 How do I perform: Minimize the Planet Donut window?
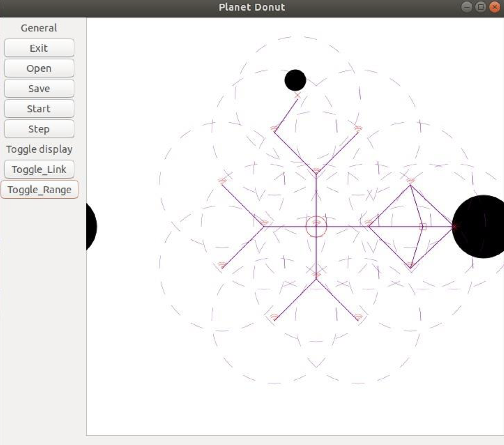coord(467,7)
